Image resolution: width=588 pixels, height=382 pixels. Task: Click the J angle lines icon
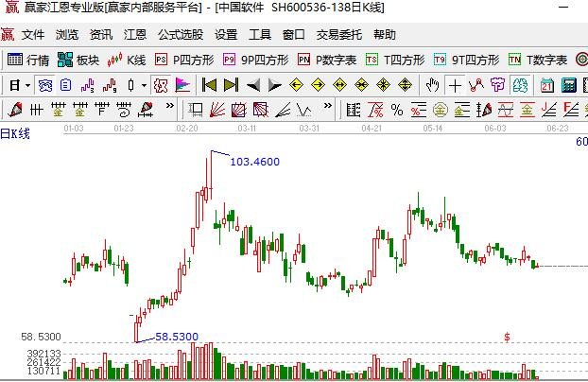(x=549, y=110)
